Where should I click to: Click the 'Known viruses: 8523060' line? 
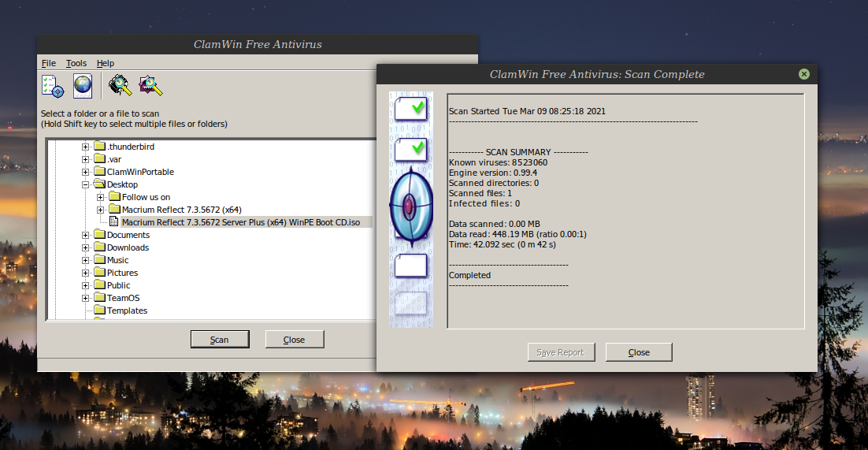coord(498,163)
